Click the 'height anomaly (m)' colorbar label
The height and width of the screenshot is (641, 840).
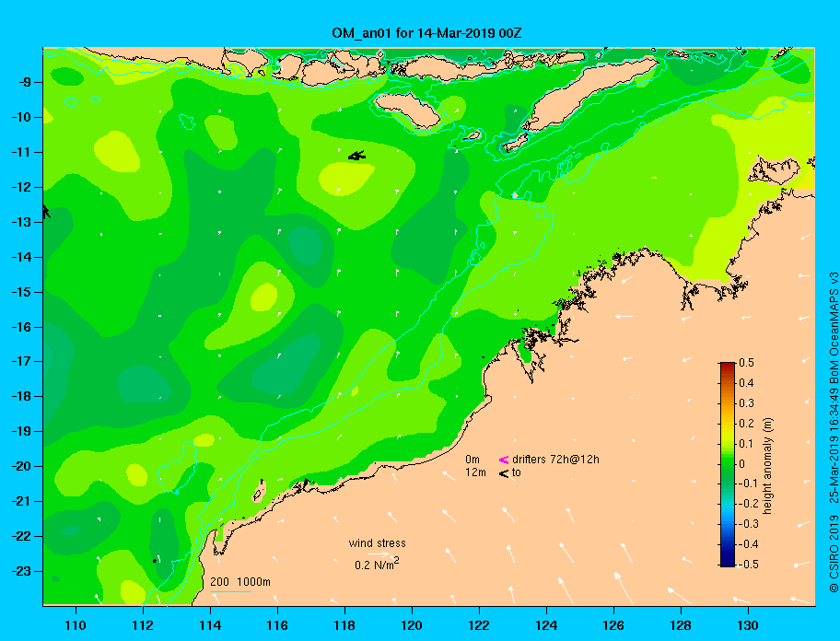coord(767,466)
